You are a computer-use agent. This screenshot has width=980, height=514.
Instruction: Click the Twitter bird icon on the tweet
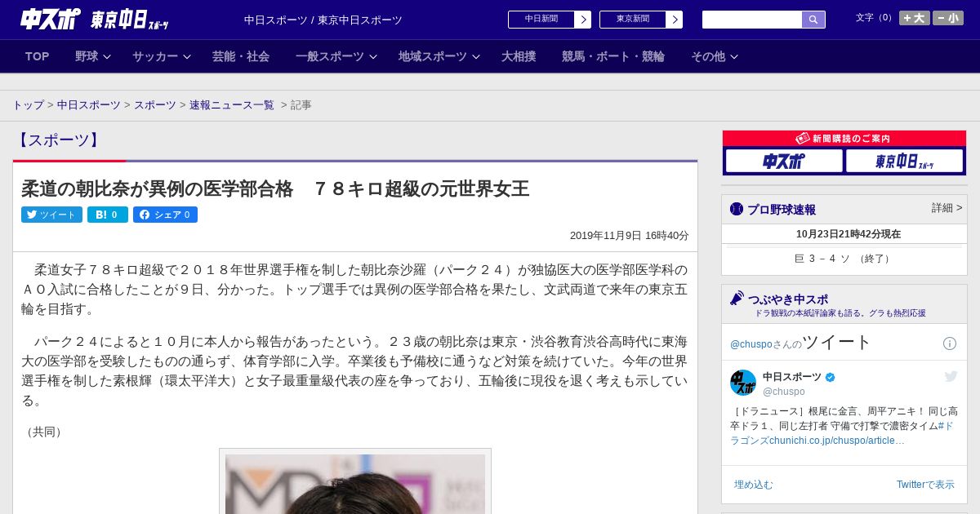[951, 376]
